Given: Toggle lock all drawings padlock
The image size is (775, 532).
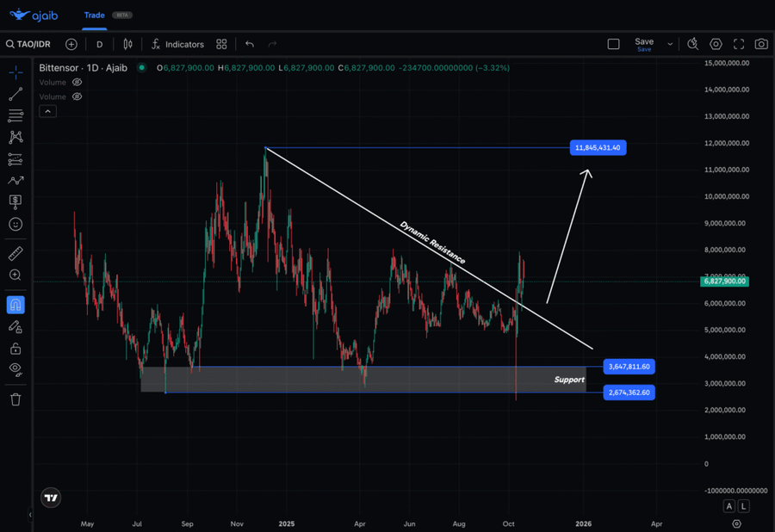Looking at the screenshot, I should point(15,349).
